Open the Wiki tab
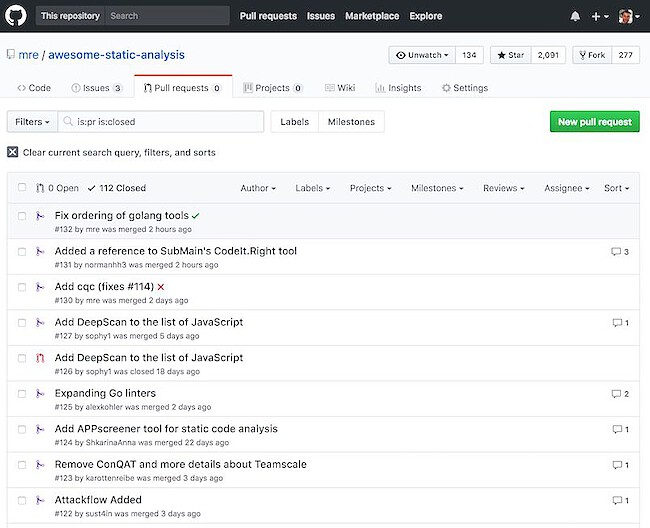This screenshot has height=528, width=650. click(340, 88)
